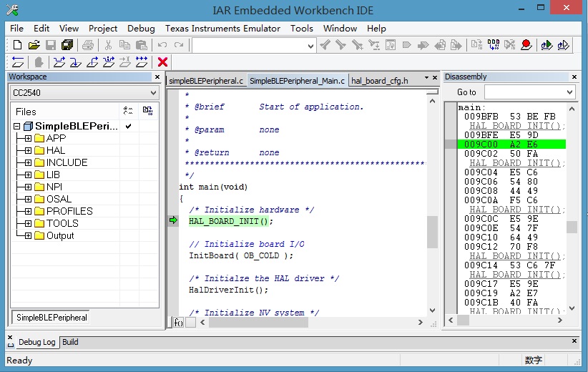
Task: Click the configuration column icon in Files header
Action: [128, 111]
